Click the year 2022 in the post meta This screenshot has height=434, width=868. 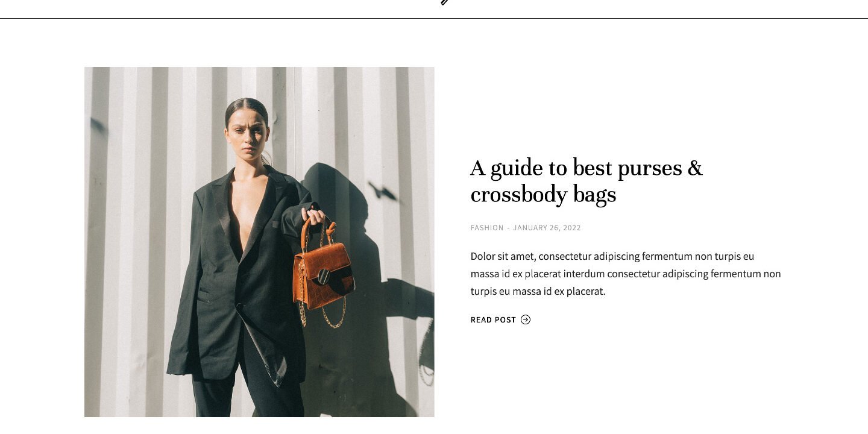click(x=572, y=228)
